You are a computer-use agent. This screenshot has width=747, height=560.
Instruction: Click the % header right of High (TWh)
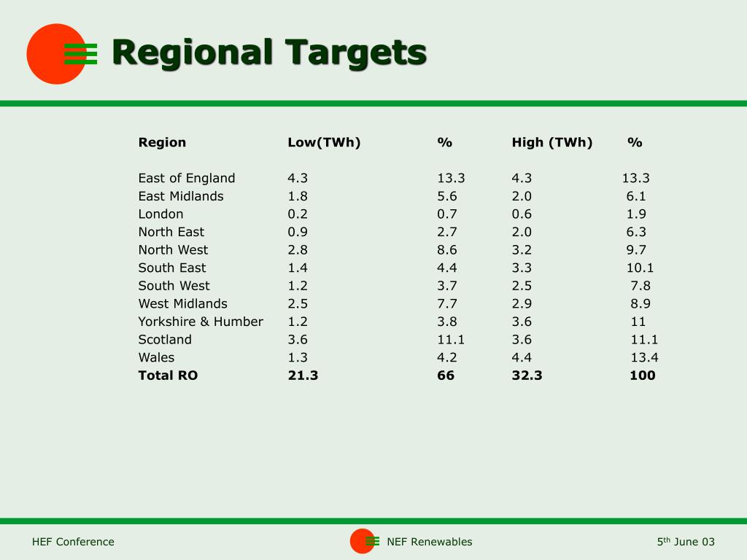coord(635,142)
